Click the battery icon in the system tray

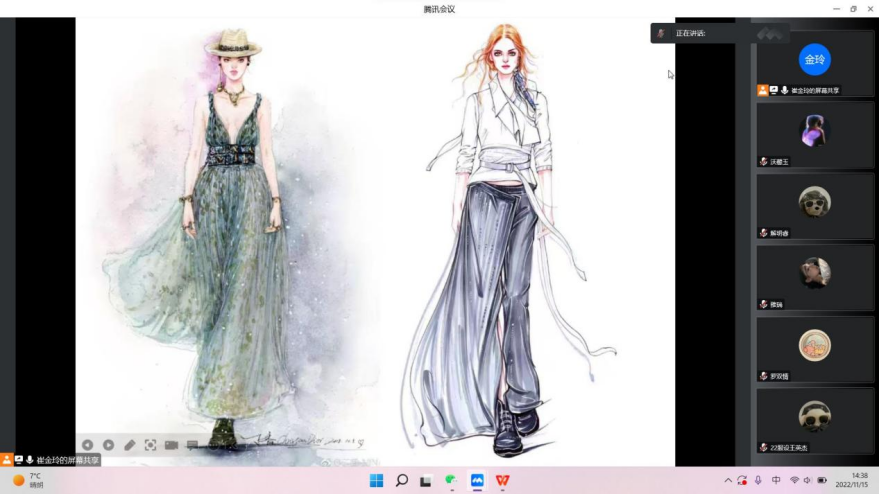tap(822, 480)
